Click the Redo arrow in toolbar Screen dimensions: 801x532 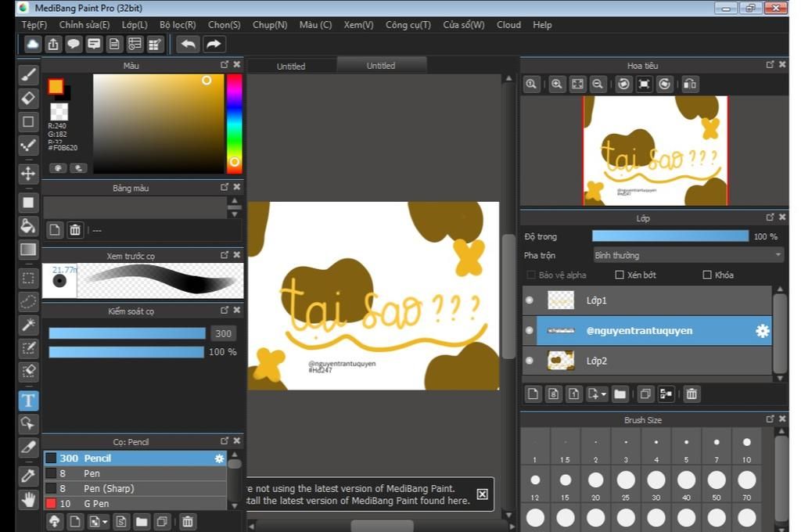(x=214, y=45)
